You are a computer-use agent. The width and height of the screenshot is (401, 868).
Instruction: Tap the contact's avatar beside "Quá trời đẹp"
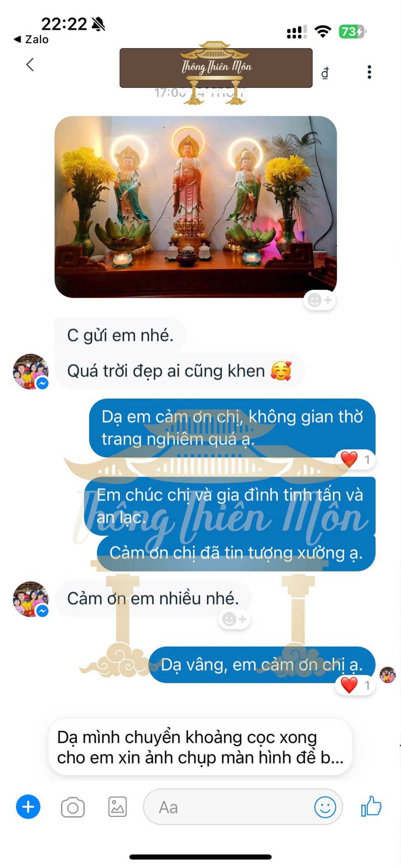coord(31,371)
